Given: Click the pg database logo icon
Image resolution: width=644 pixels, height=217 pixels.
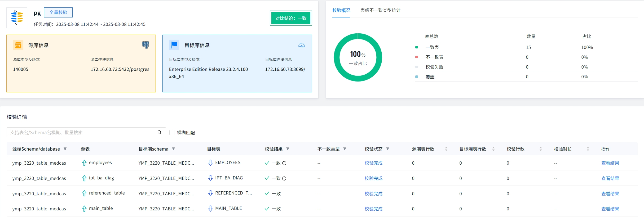Looking at the screenshot, I should point(17,18).
